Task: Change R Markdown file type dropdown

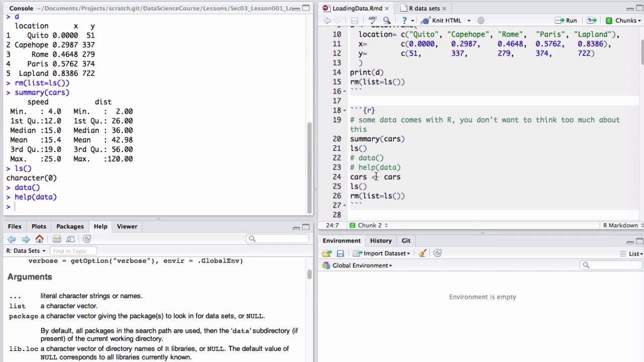Action: 623,225
